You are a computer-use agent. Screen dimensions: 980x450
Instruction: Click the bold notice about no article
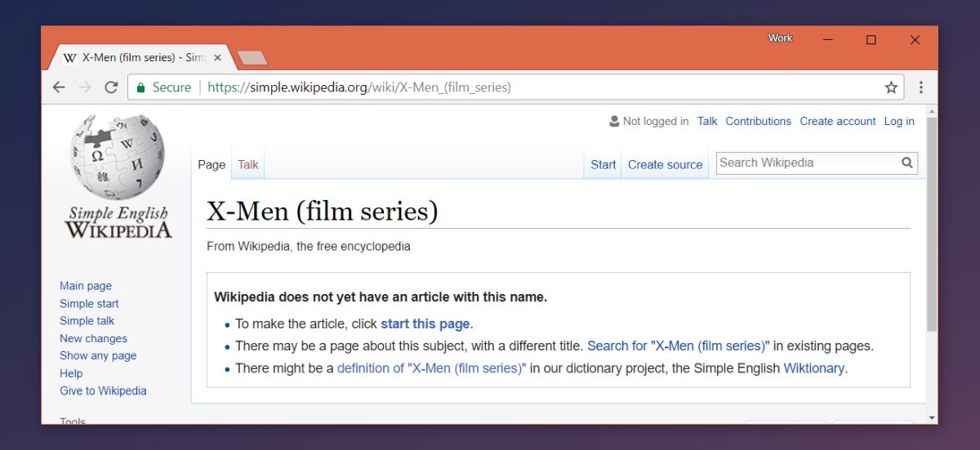[x=381, y=297]
